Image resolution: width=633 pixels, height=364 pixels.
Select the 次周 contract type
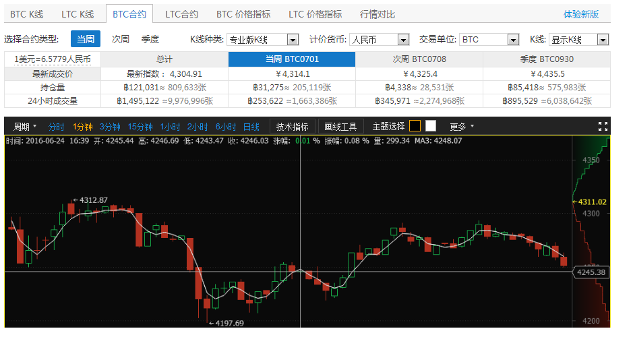click(120, 39)
